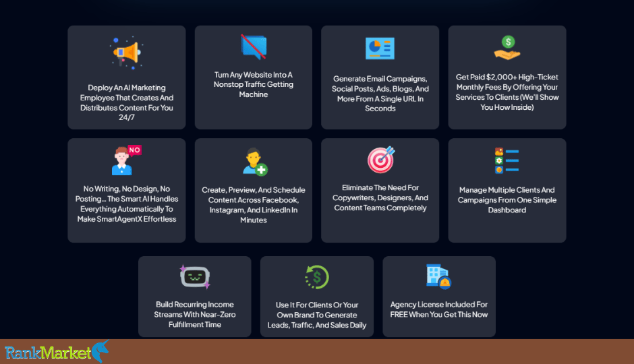634x364 pixels.
Task: Click the recurring dollar cycle icon
Action: tap(316, 277)
